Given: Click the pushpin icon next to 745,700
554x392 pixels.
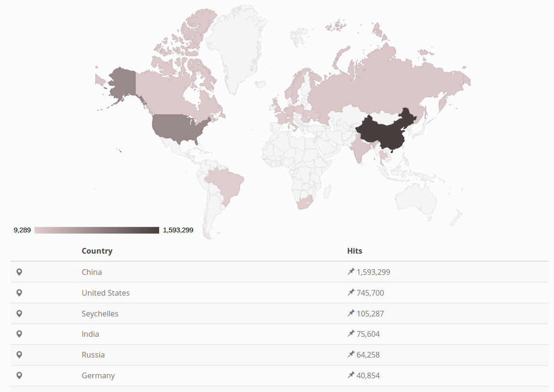Looking at the screenshot, I should pos(351,292).
